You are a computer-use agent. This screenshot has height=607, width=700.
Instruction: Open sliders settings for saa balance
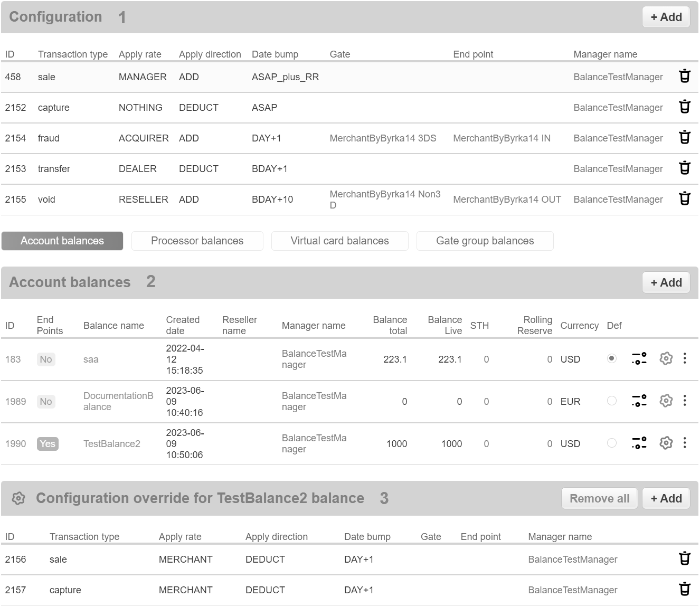point(639,359)
